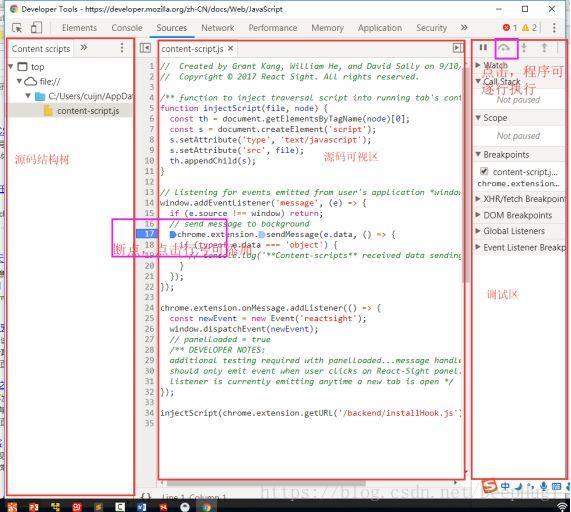
Task: Uncheck the content-script.js breakpoint checkbox
Action: click(x=484, y=171)
